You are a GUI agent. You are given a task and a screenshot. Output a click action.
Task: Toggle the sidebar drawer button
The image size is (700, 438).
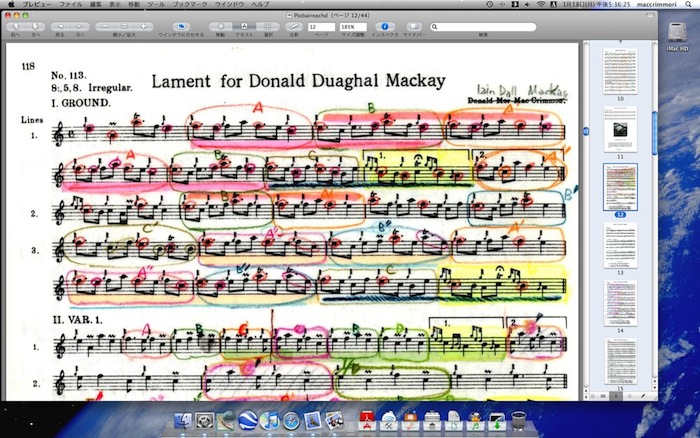coord(412,24)
